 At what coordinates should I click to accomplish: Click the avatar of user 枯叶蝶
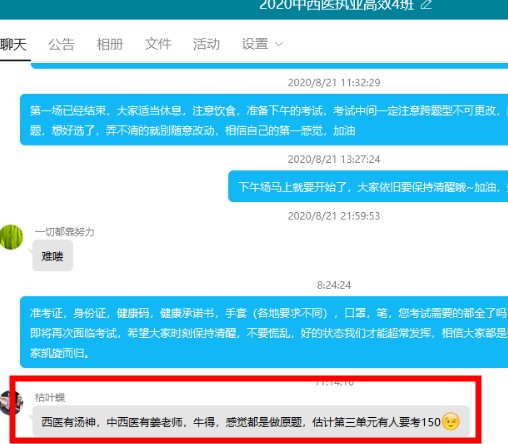tap(11, 403)
